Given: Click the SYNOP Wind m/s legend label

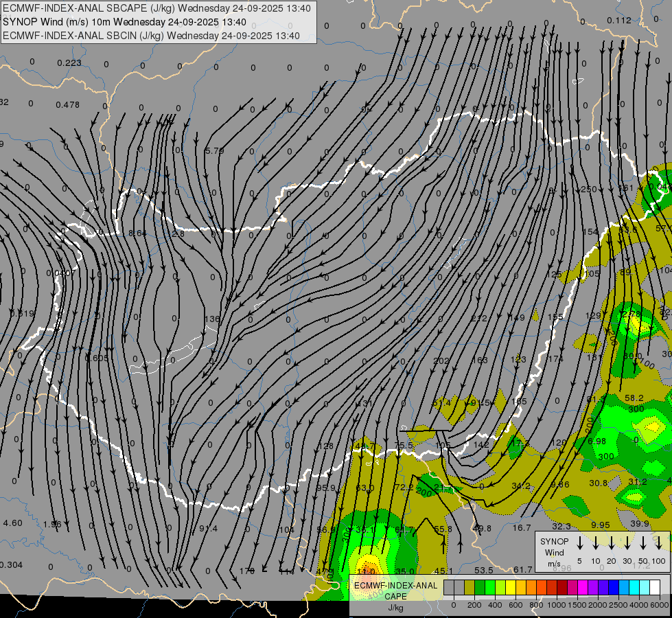Looking at the screenshot, I should point(554,553).
